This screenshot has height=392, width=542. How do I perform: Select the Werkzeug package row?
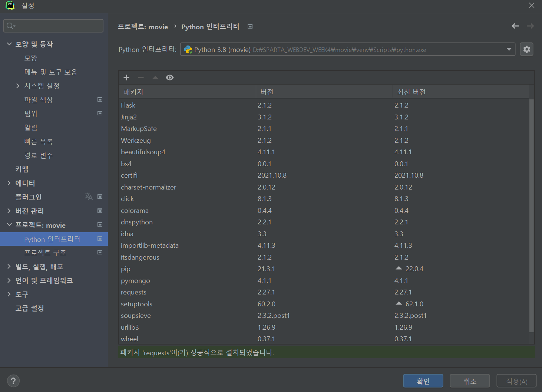[324, 141]
